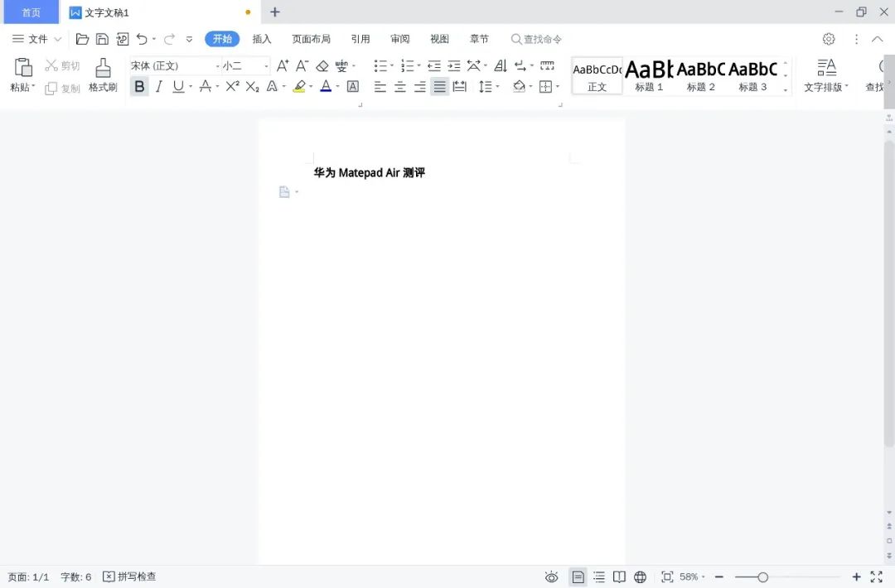
Task: Apply the 标题 1 style
Action: (649, 76)
